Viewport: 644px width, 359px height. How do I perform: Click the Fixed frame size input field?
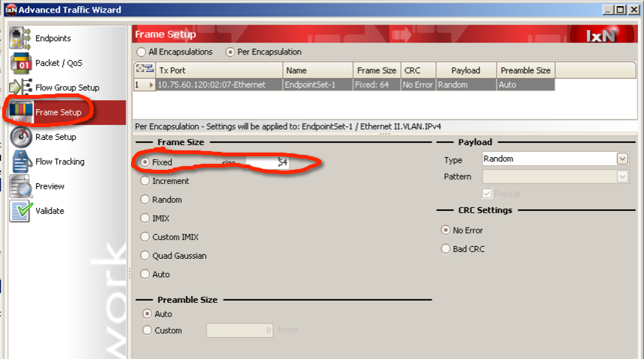(267, 162)
